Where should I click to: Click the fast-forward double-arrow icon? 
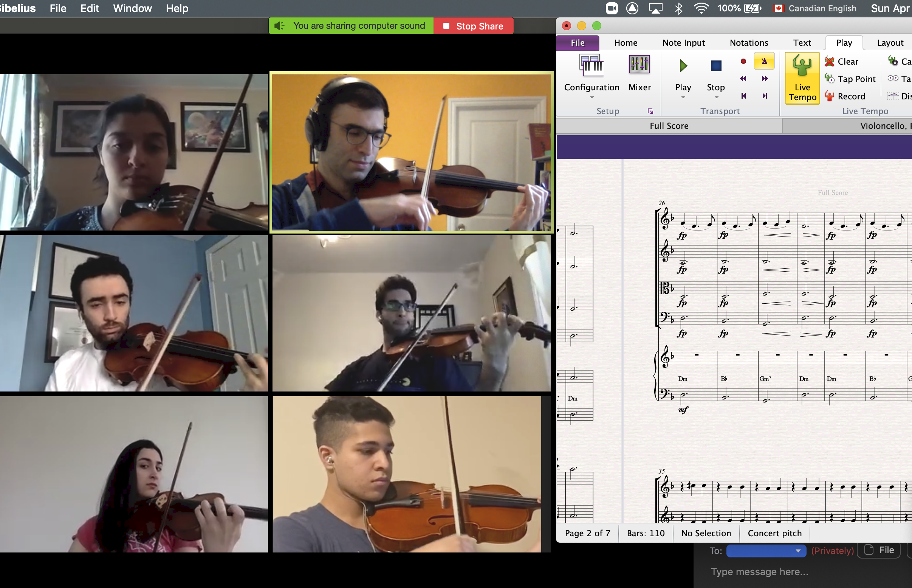click(x=765, y=79)
